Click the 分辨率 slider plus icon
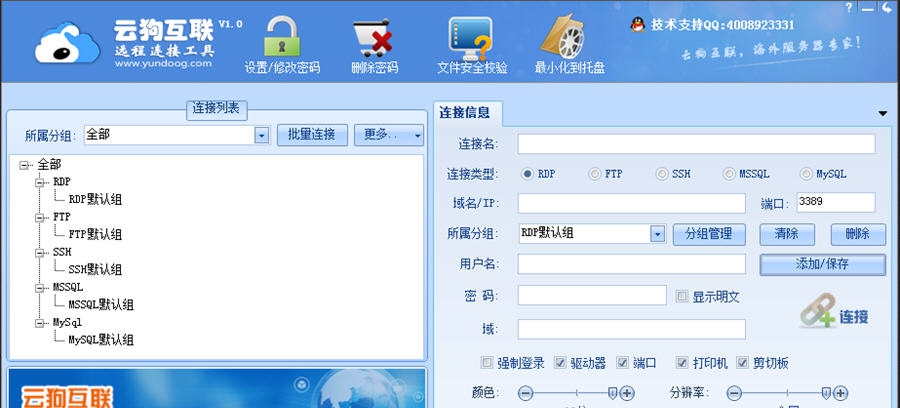The height and width of the screenshot is (408, 900). coord(841,393)
